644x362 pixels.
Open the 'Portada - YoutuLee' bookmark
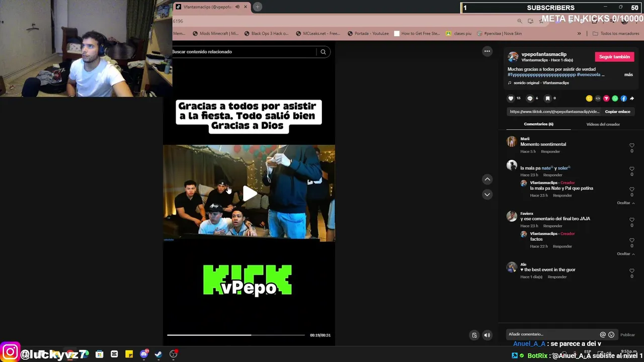pyautogui.click(x=368, y=34)
